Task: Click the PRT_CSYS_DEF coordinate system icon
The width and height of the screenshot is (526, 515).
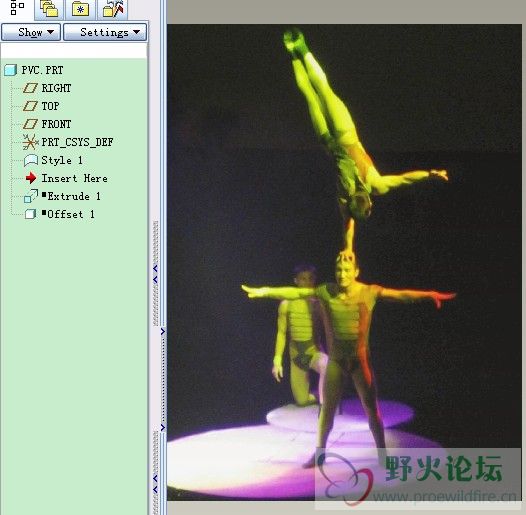Action: (x=30, y=142)
